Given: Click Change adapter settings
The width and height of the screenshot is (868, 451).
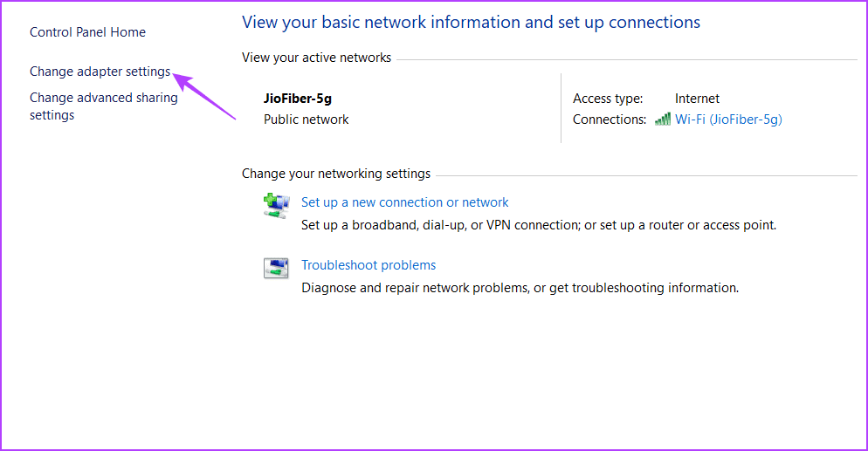Looking at the screenshot, I should (x=100, y=72).
